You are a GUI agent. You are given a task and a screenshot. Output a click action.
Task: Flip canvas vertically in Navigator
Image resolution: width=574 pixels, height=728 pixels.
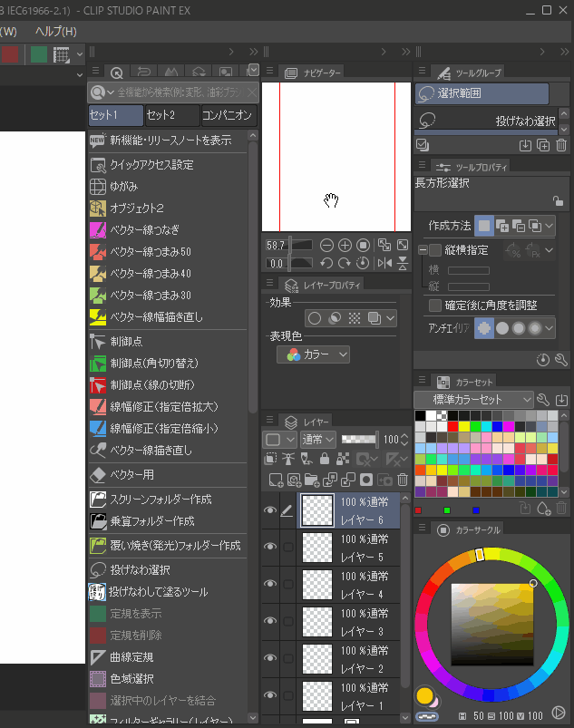click(403, 263)
